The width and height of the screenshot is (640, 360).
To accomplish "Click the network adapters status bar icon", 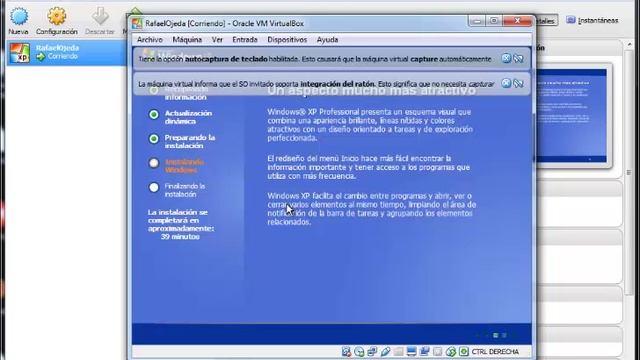I will click(x=372, y=351).
